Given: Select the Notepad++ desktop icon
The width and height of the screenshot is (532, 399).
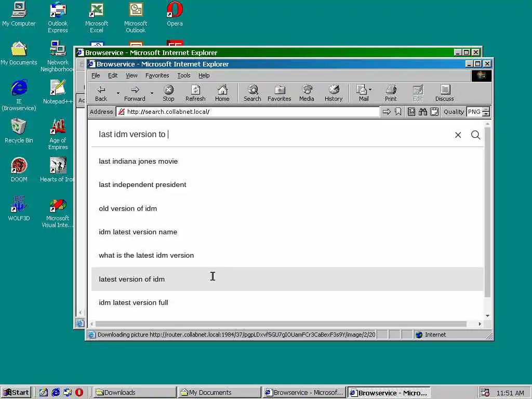Looking at the screenshot, I should tap(58, 92).
